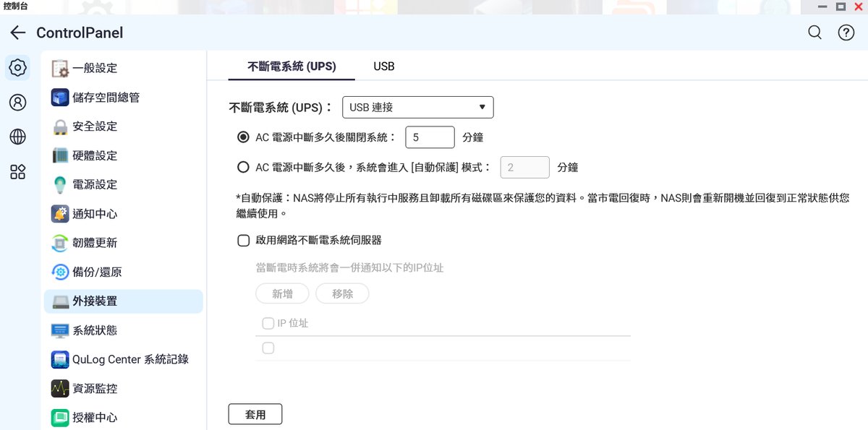This screenshot has width=868, height=430.
Task: Select the system settings gear icon in left rail
Action: (17, 68)
